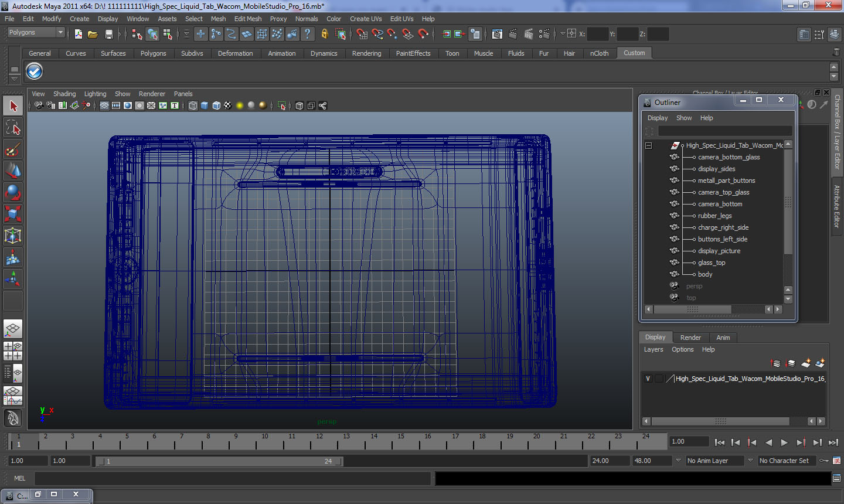Click the Outliner horizontal scrollbar
This screenshot has height=504, width=844.
693,309
